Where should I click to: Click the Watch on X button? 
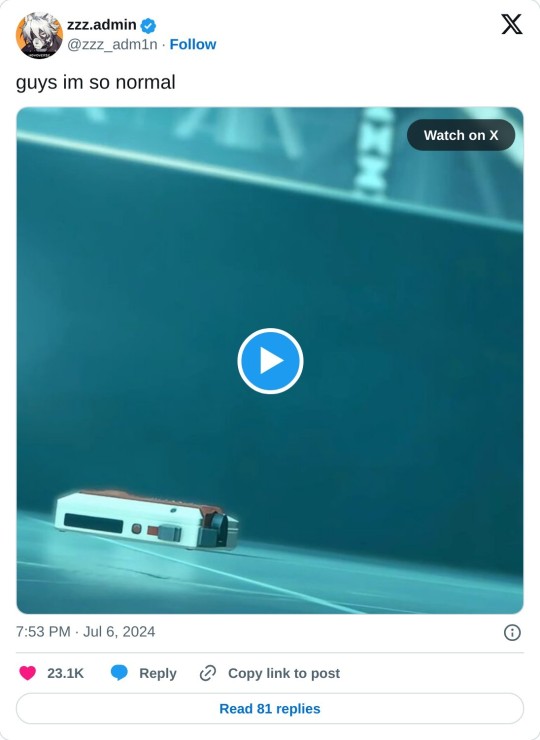pyautogui.click(x=461, y=135)
